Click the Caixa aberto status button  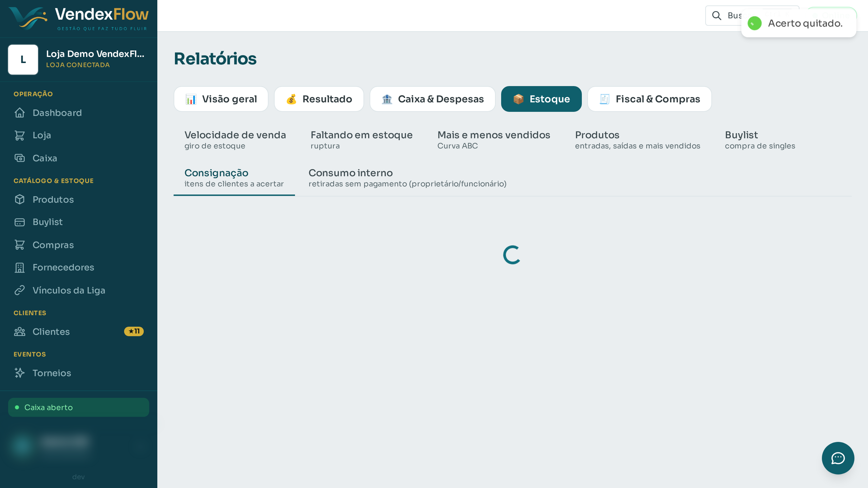coord(79,407)
